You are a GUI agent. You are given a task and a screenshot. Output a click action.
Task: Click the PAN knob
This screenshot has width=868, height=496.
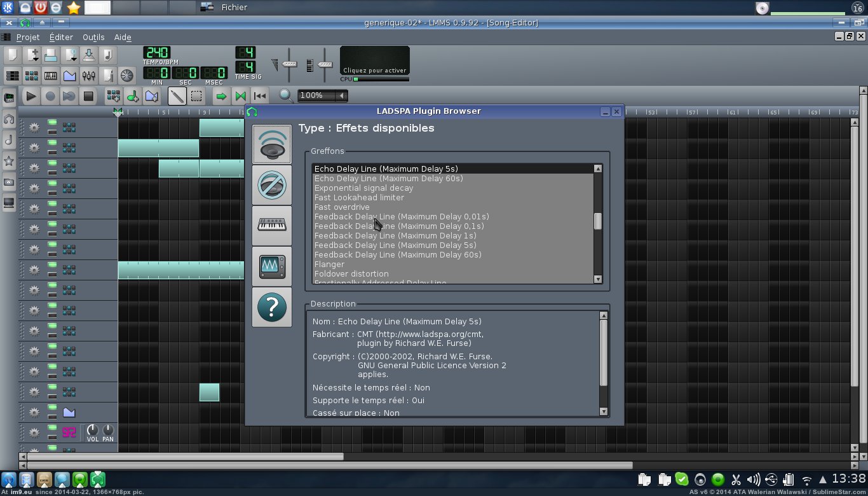(109, 431)
